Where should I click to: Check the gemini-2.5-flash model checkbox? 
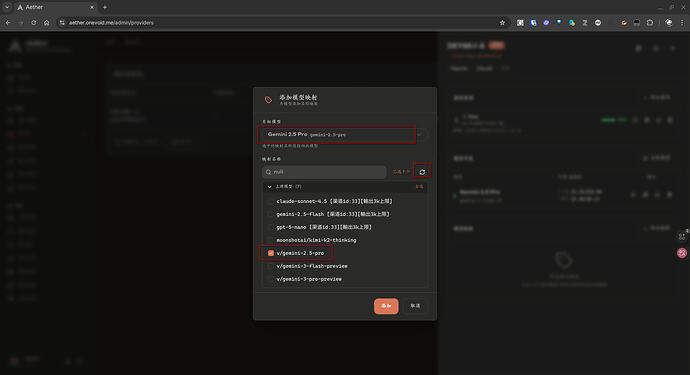271,214
